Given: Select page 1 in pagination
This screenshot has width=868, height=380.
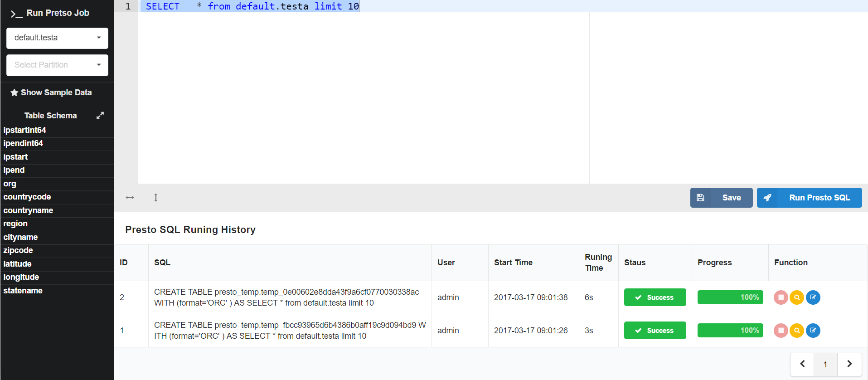Looking at the screenshot, I should click(825, 364).
